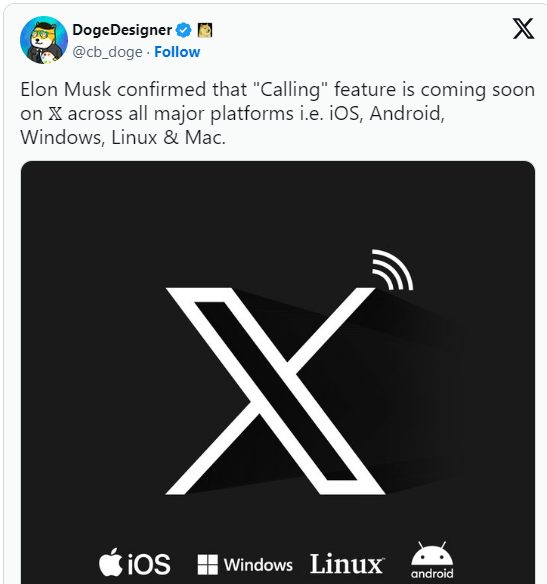Follow the cb_doge account
This screenshot has width=547, height=584.
177,52
